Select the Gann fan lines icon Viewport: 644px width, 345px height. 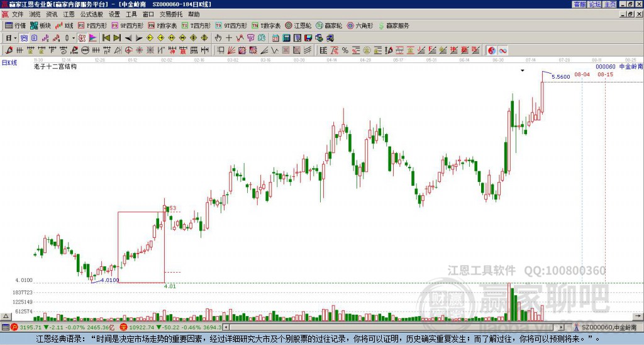(231, 50)
